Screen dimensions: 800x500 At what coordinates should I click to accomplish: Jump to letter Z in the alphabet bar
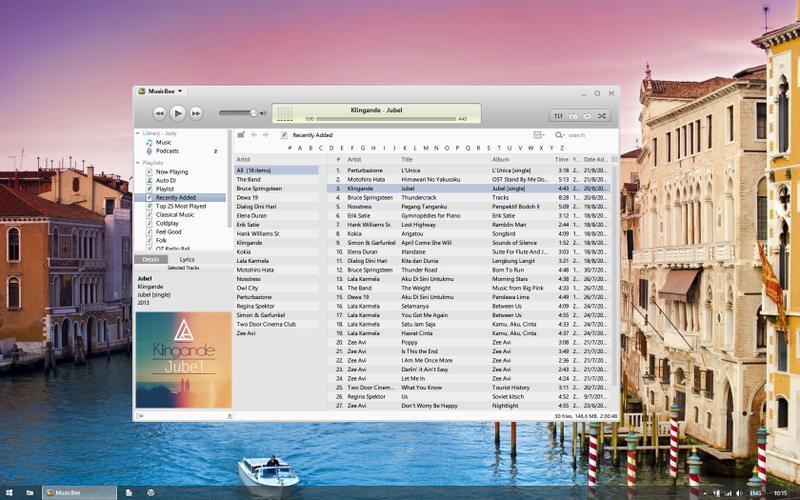coord(562,148)
